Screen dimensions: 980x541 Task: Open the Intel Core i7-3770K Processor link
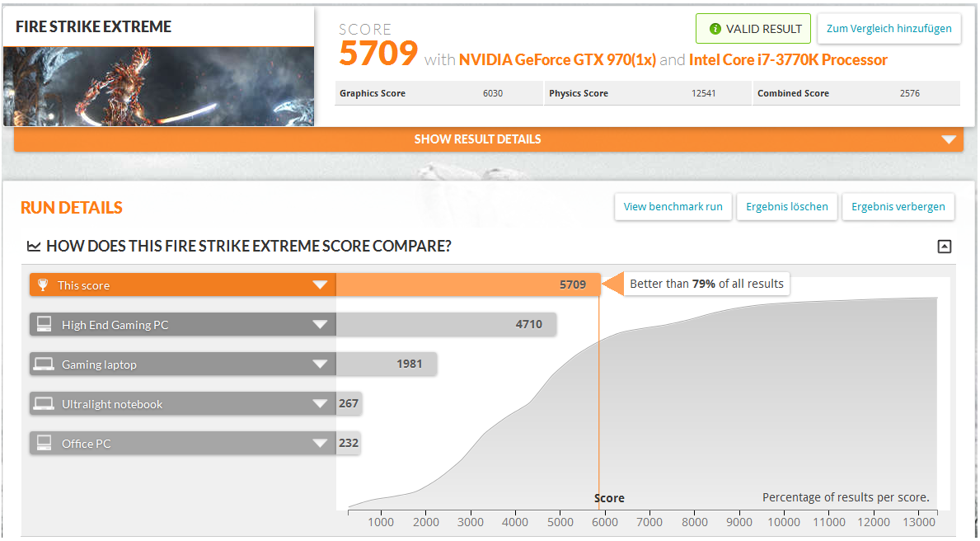pos(788,60)
